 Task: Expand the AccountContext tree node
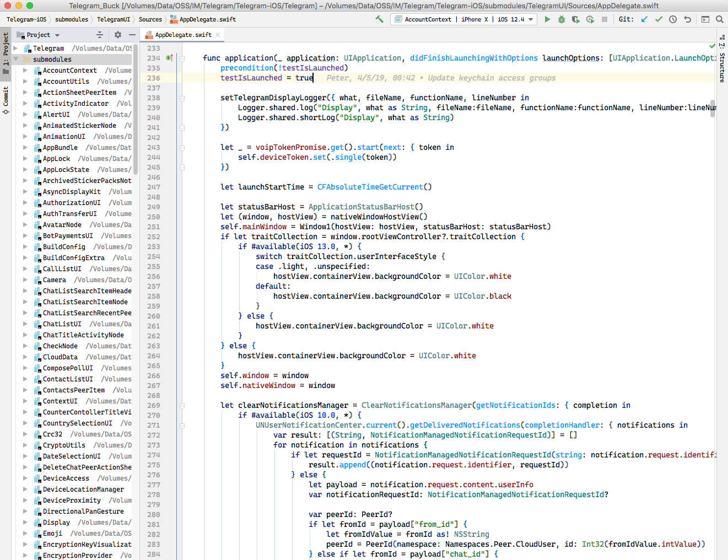pos(25,70)
